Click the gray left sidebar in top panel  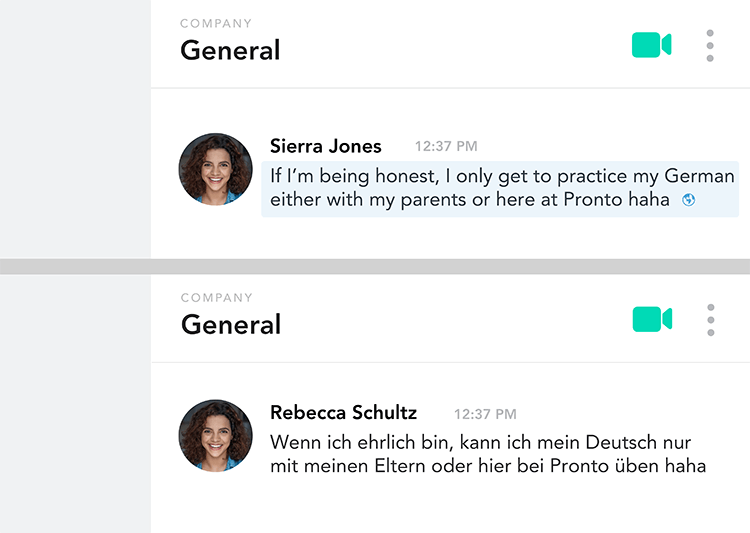(75, 129)
